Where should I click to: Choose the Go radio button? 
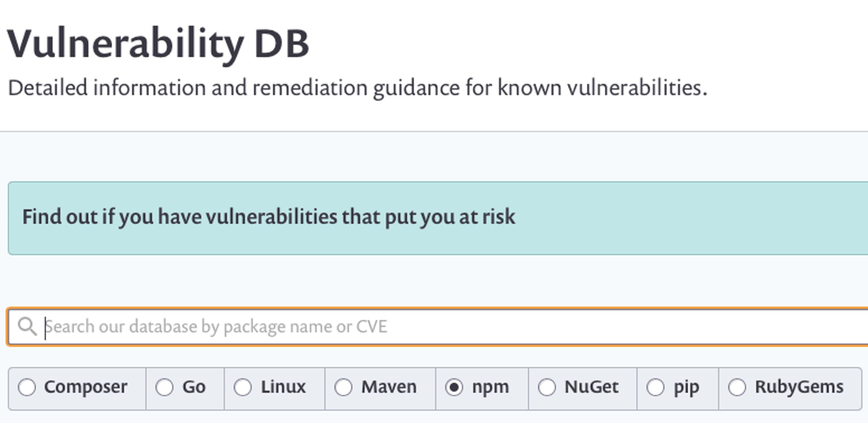pos(164,387)
